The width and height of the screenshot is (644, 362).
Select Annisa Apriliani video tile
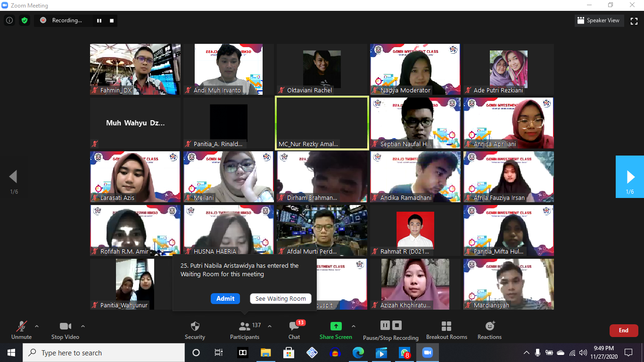[x=509, y=123]
